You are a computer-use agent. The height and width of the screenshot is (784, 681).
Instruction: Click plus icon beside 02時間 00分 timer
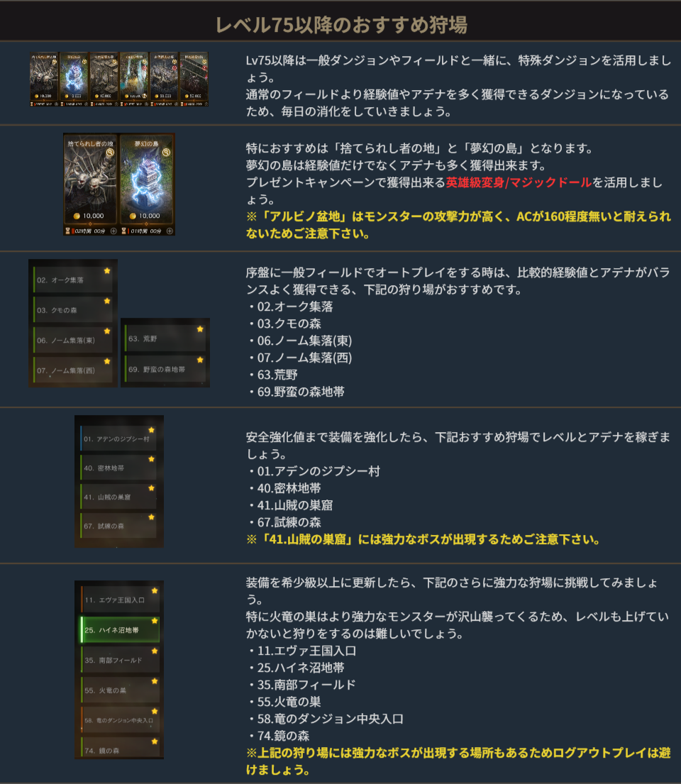pyautogui.click(x=113, y=231)
